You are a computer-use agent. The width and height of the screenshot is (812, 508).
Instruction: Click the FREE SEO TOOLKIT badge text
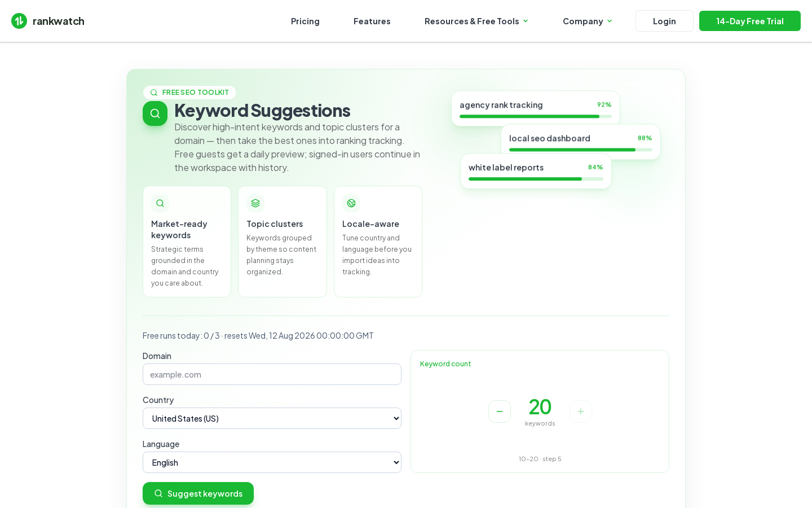point(196,93)
